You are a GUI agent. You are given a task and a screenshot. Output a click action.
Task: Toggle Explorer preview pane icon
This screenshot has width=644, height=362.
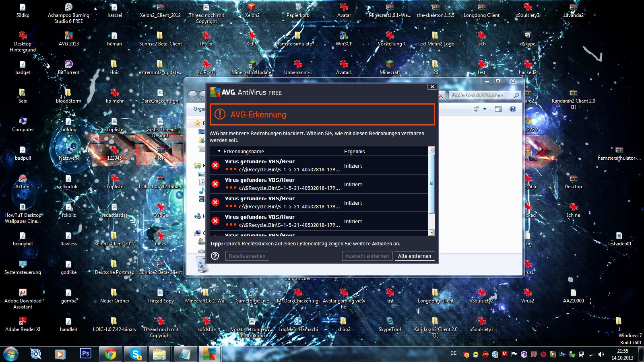(498, 109)
